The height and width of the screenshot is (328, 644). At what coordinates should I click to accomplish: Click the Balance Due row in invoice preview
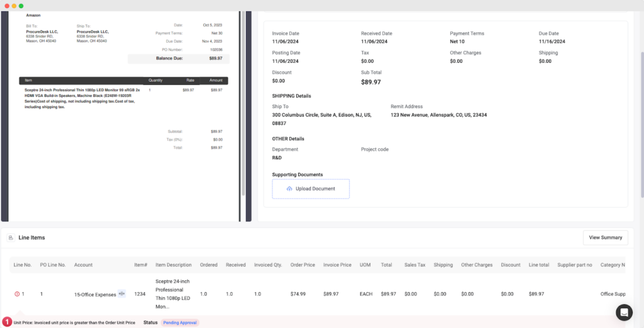click(179, 58)
